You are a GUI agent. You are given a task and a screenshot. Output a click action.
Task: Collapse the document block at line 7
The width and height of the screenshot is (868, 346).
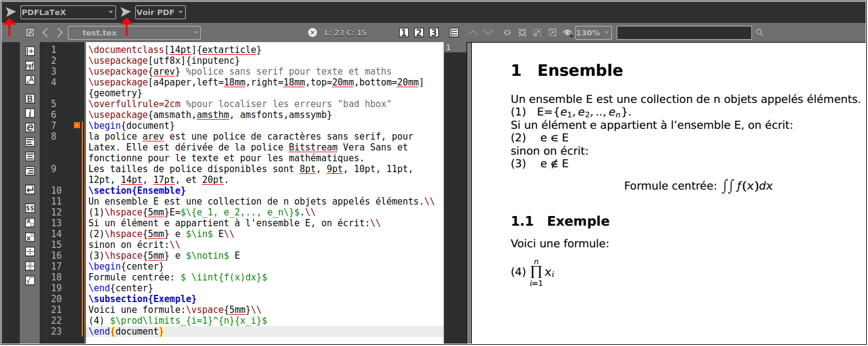[x=77, y=126]
